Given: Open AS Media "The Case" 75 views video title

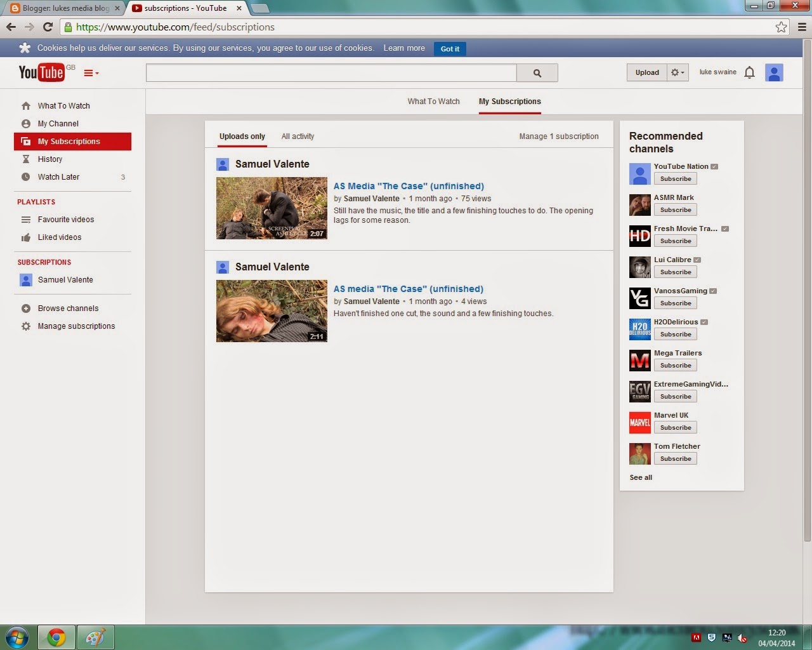Looking at the screenshot, I should pos(409,186).
